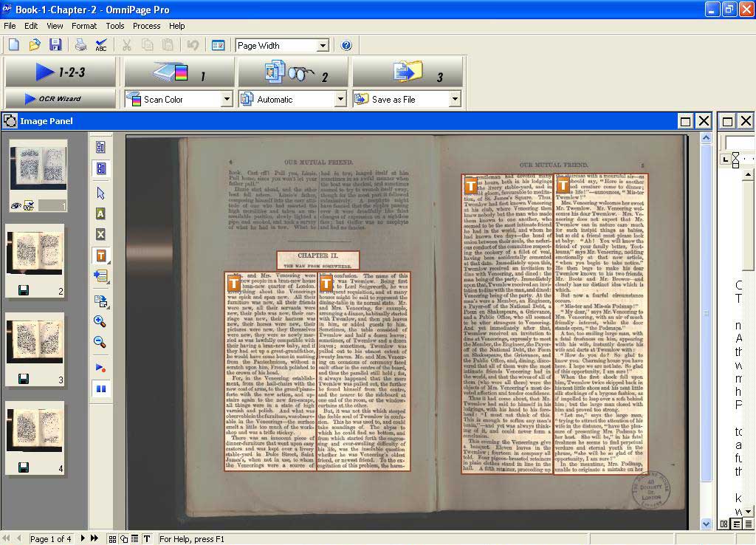
Task: Go to the previous page arrow
Action: pos(18,538)
